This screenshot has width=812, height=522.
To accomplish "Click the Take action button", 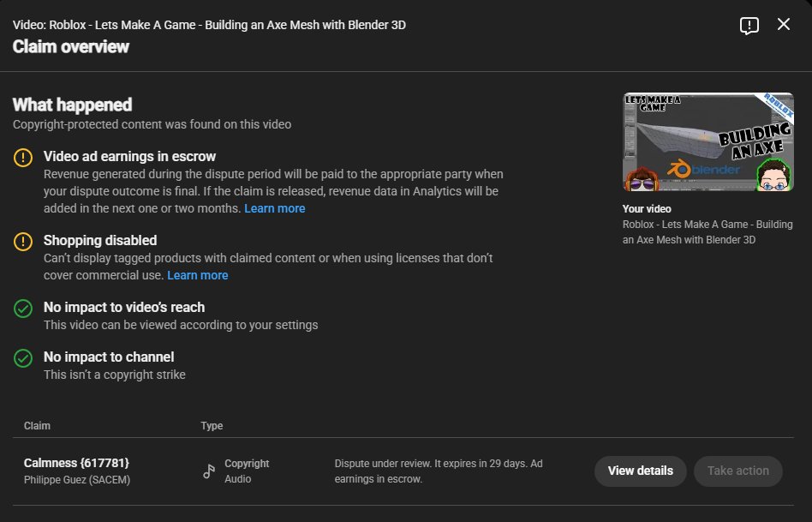I will [738, 471].
